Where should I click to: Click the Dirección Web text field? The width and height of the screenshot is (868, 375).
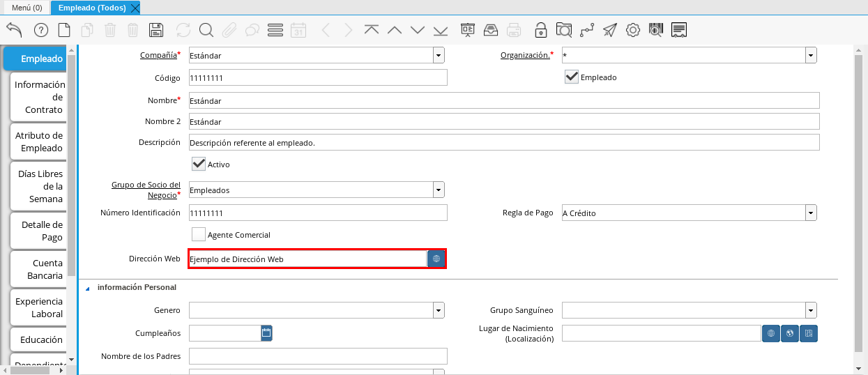tap(307, 259)
